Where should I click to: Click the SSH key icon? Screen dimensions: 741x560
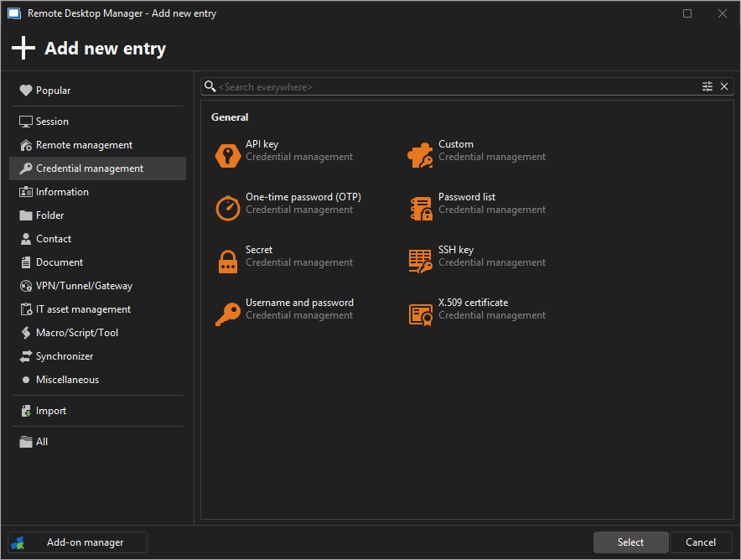[x=420, y=262]
